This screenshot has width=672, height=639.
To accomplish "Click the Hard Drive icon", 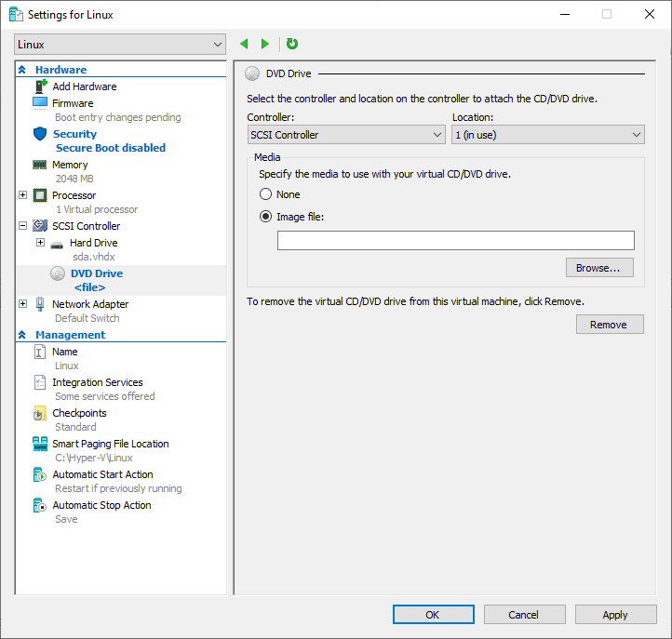I will (x=57, y=245).
